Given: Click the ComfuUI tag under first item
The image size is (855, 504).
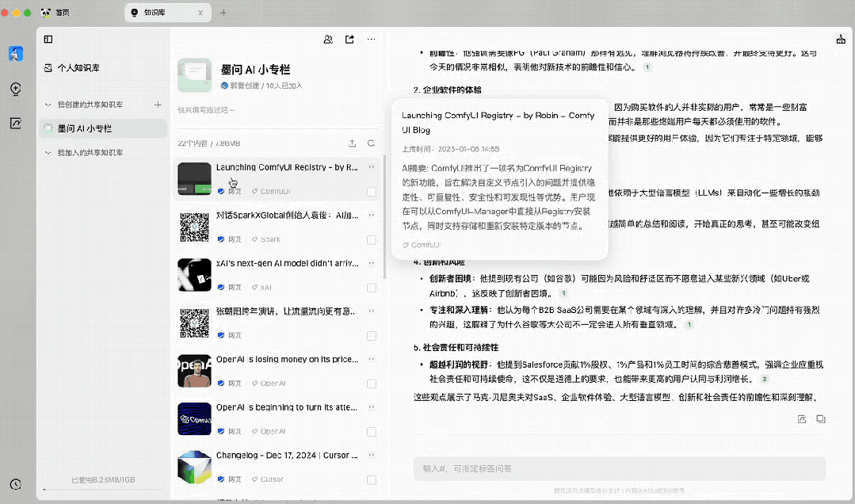Looking at the screenshot, I should [271, 192].
